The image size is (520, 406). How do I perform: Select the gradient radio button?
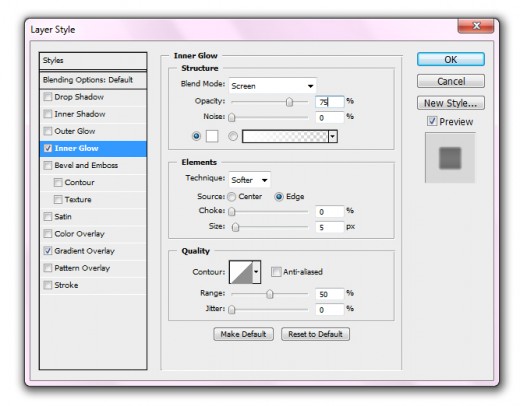coord(233,136)
